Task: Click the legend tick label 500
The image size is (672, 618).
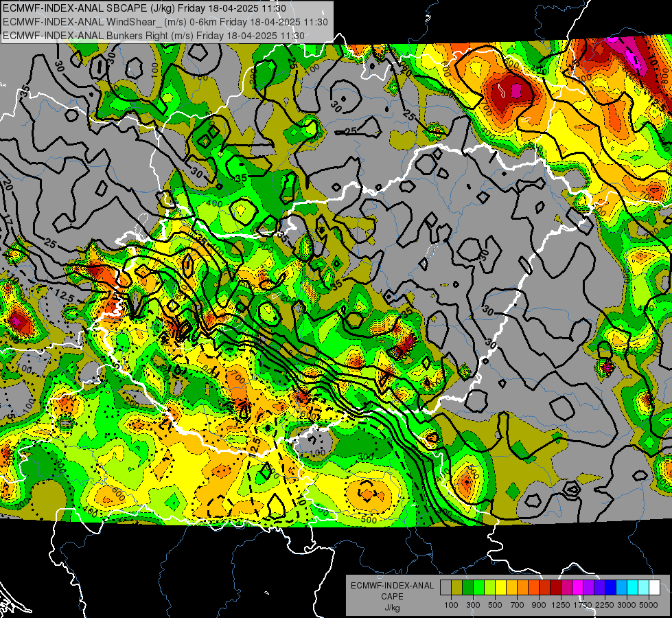Action: (x=495, y=605)
